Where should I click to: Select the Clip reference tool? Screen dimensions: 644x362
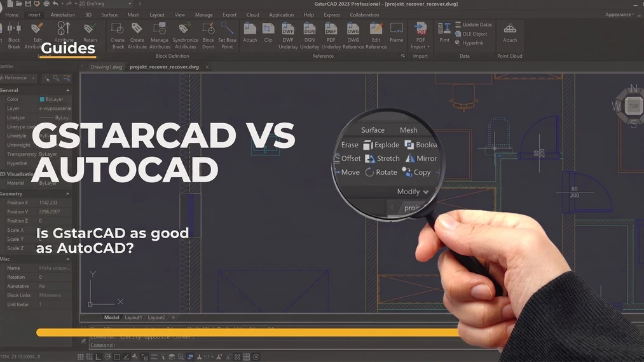tap(268, 29)
